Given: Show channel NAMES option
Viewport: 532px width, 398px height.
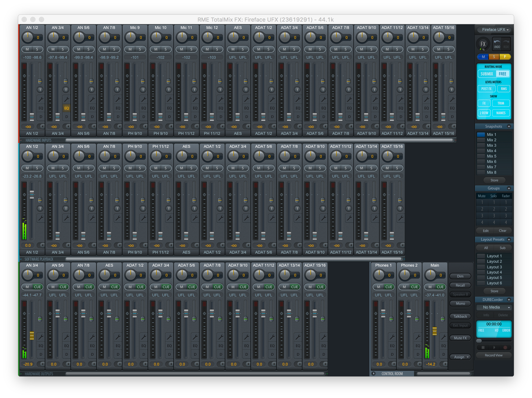Looking at the screenshot, I should pyautogui.click(x=501, y=113).
